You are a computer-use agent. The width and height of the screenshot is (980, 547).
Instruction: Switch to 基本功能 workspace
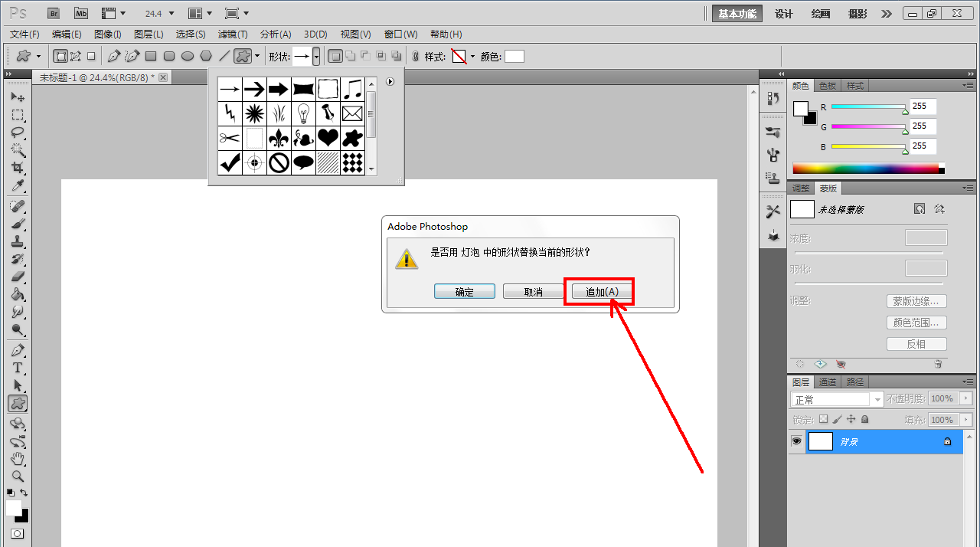pyautogui.click(x=737, y=13)
